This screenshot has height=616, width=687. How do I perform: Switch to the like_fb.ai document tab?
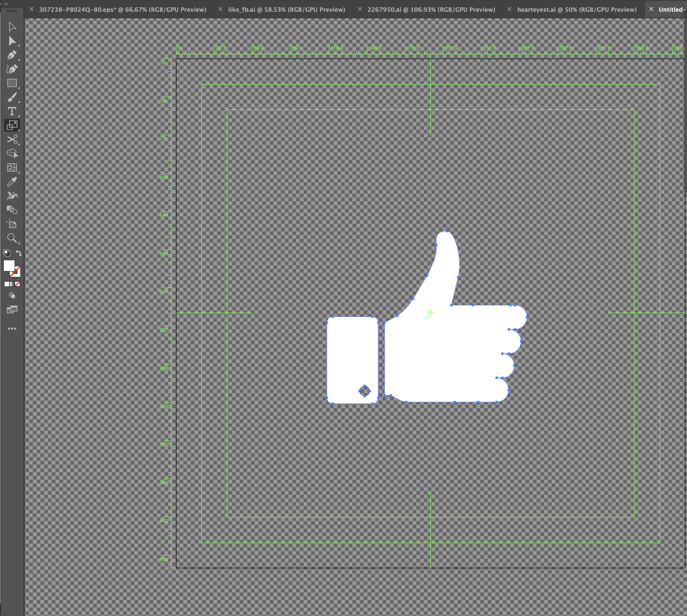(x=286, y=9)
